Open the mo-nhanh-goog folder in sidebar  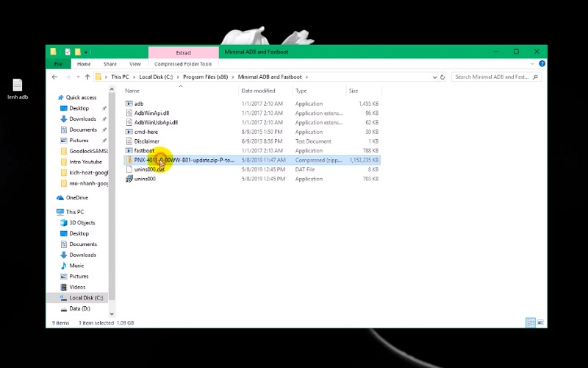pyautogui.click(x=88, y=183)
